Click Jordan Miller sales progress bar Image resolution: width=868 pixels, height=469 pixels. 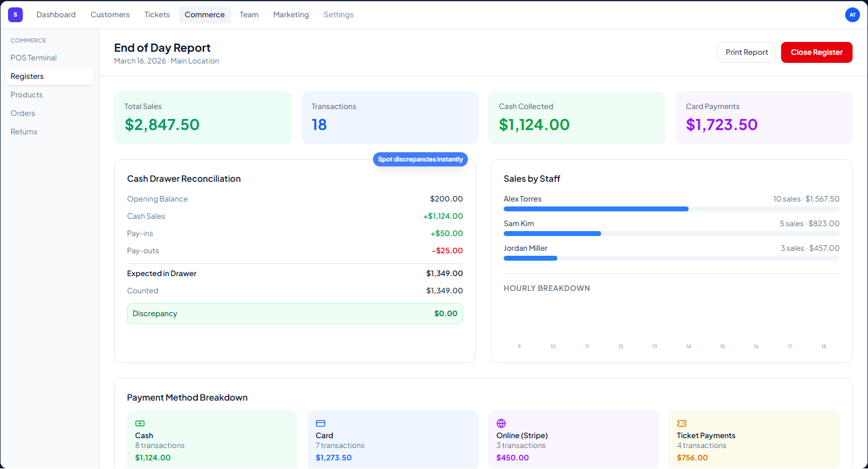pos(671,258)
